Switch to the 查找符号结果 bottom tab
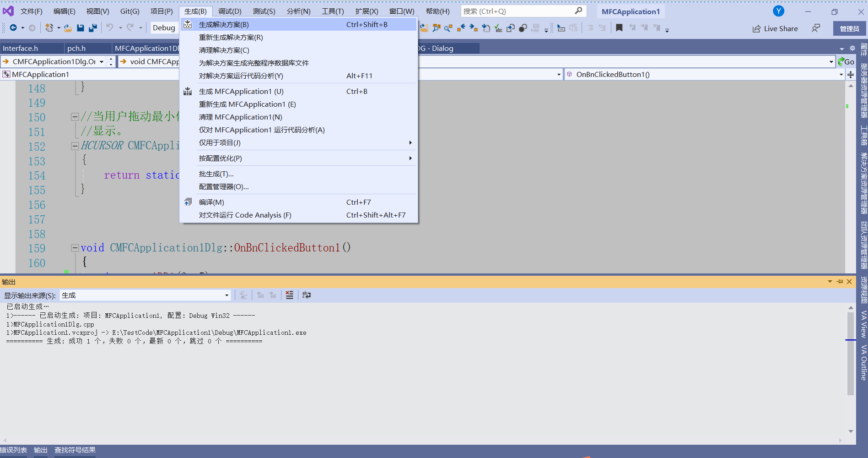Screen dimensions: 868x458 click(x=75, y=450)
